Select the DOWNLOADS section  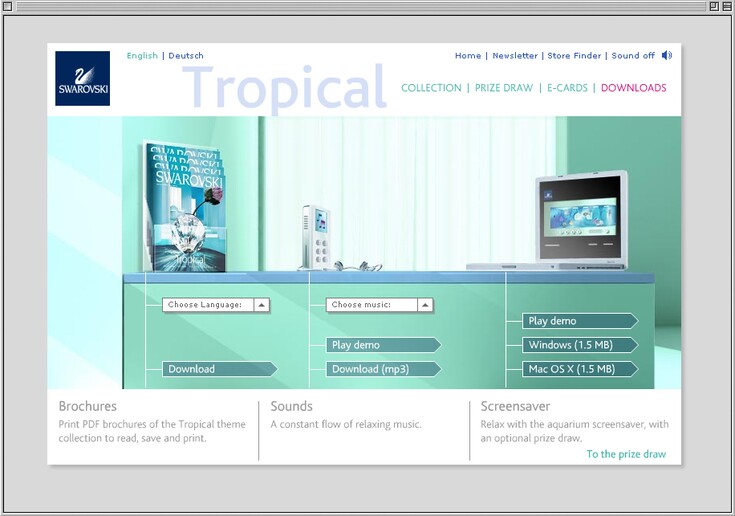click(633, 88)
